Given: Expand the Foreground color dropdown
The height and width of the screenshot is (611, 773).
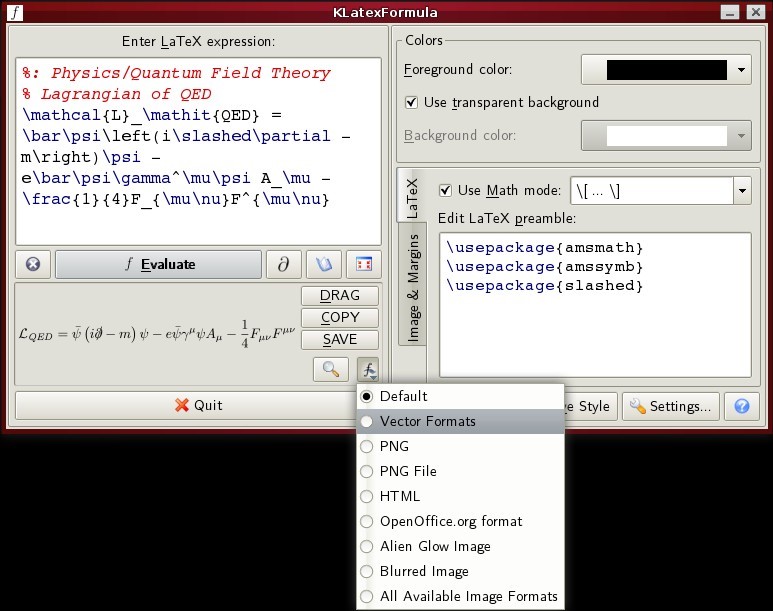Looking at the screenshot, I should point(741,70).
